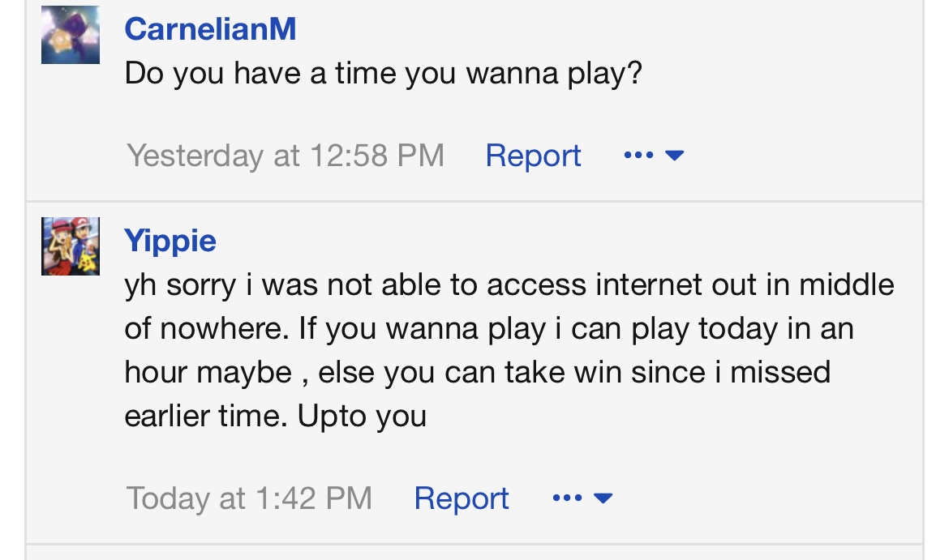Screen dimensions: 949x560
Task: Click CarnelianM's profile avatar
Action: point(71,35)
